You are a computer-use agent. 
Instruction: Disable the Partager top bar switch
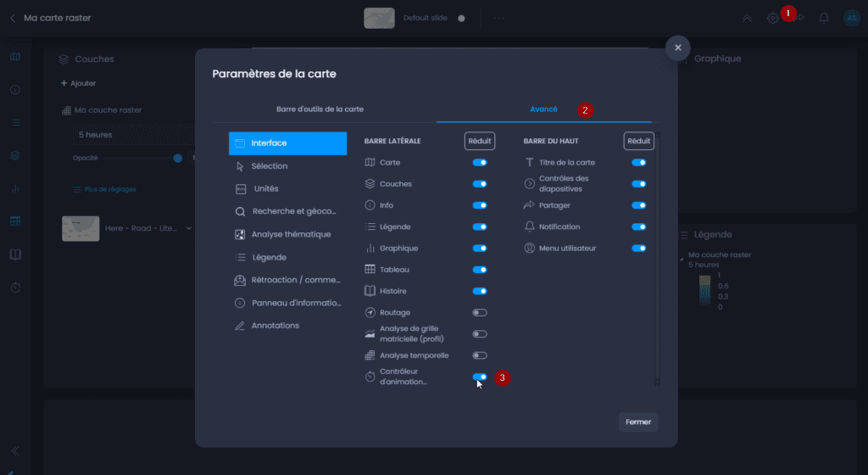pos(639,205)
